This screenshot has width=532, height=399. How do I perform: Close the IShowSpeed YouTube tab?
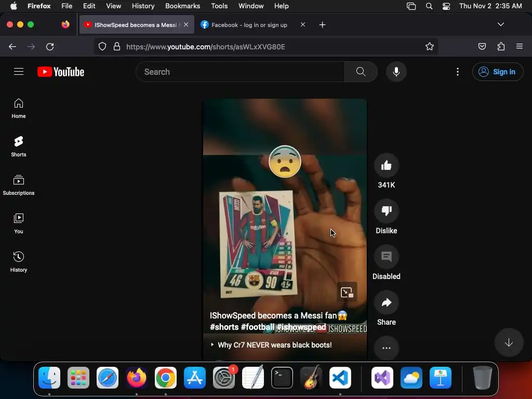click(x=186, y=24)
